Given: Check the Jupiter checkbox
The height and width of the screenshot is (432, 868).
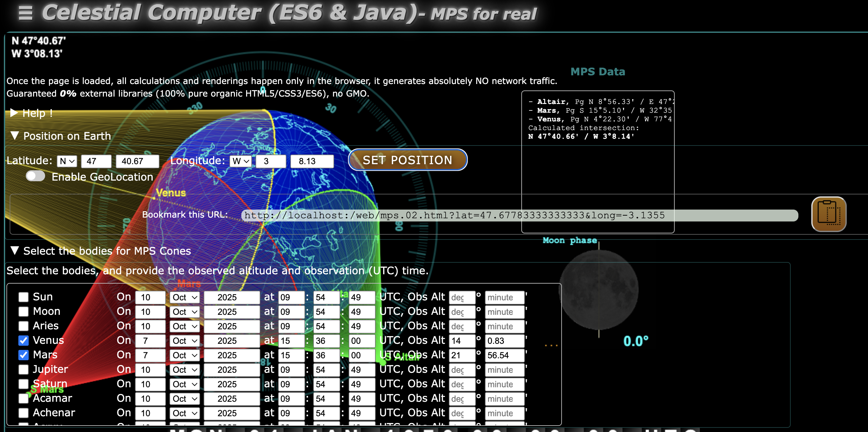Looking at the screenshot, I should click(x=24, y=369).
